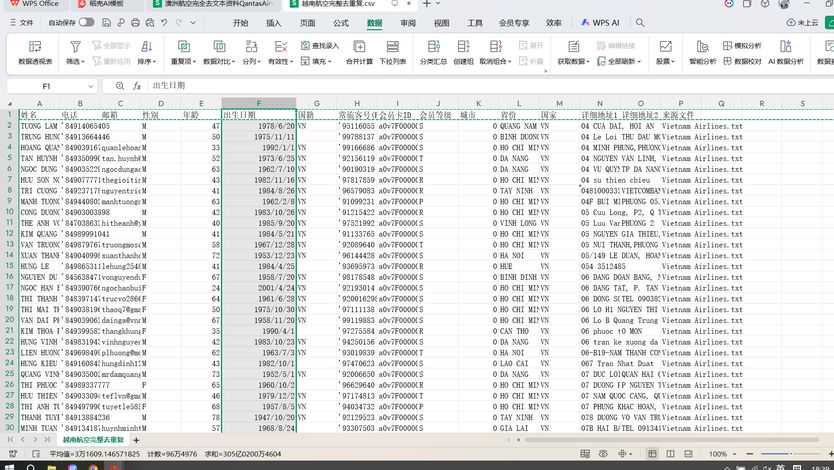Click the Create Group (创建组) icon
This screenshot has width=834, height=470.
[x=463, y=46]
